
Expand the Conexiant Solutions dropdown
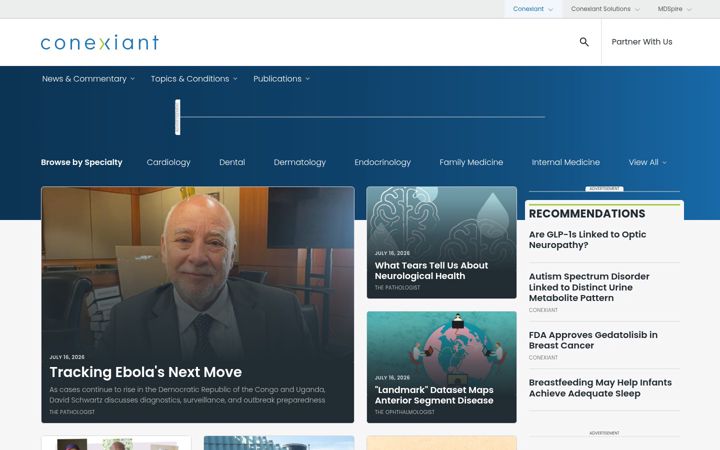tap(605, 9)
